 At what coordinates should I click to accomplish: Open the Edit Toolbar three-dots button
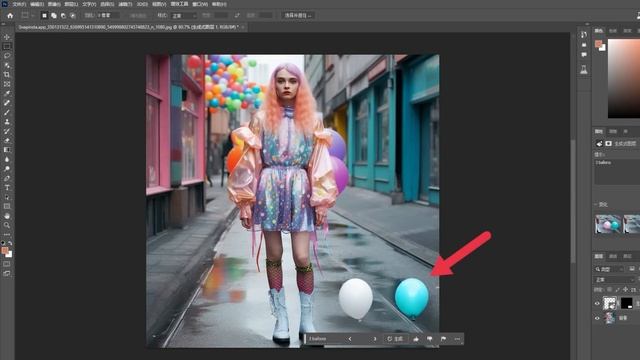click(x=7, y=235)
